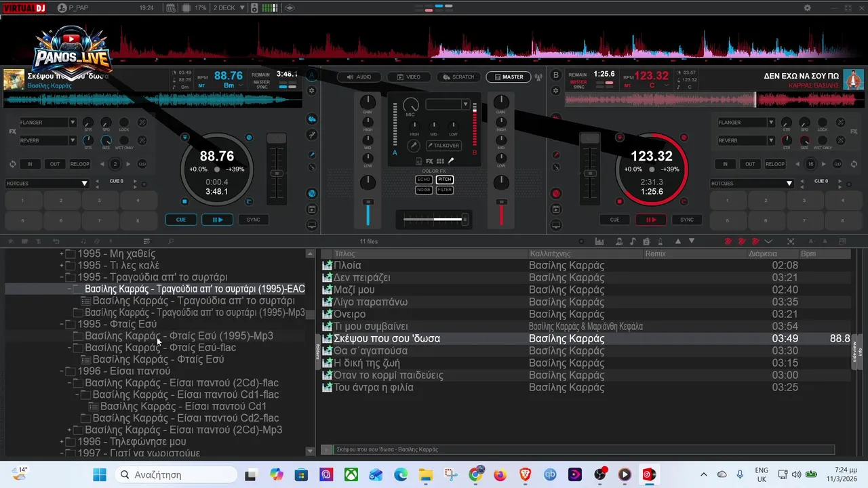Collapse '1995 - Φταίς Εσύ' folder
The height and width of the screenshot is (488, 868).
click(62, 325)
